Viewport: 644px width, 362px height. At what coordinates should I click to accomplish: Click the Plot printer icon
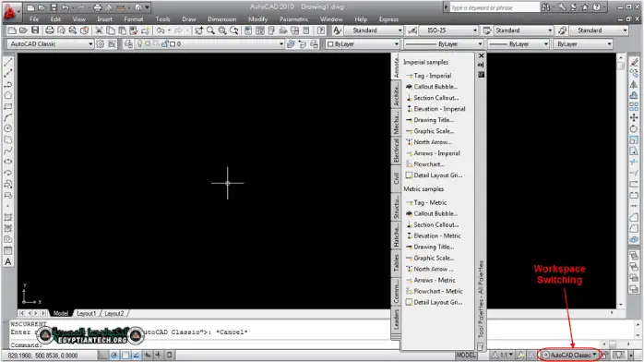(50, 30)
